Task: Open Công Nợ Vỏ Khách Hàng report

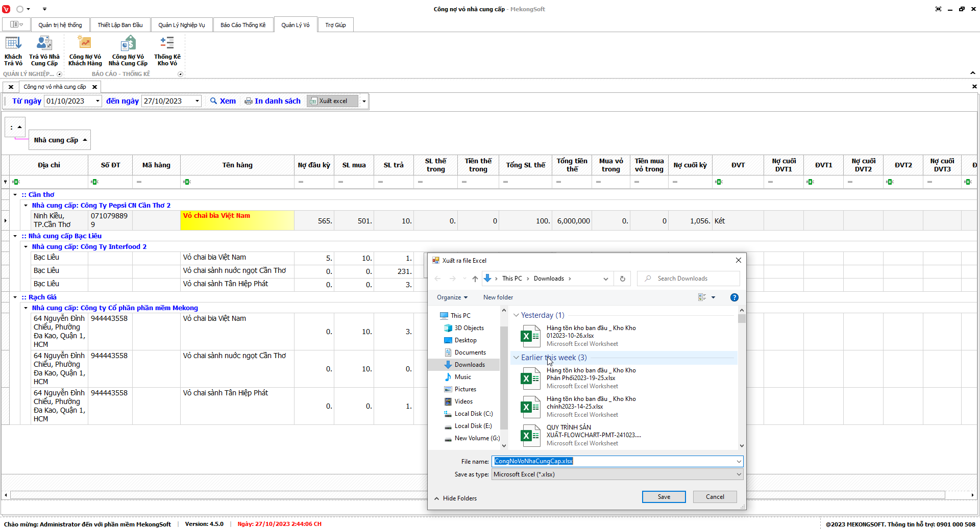Action: coord(85,51)
